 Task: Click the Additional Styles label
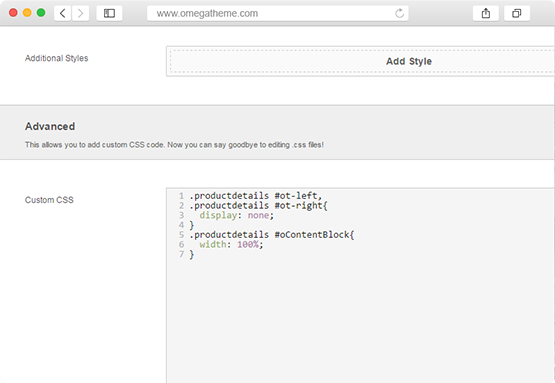tap(56, 58)
